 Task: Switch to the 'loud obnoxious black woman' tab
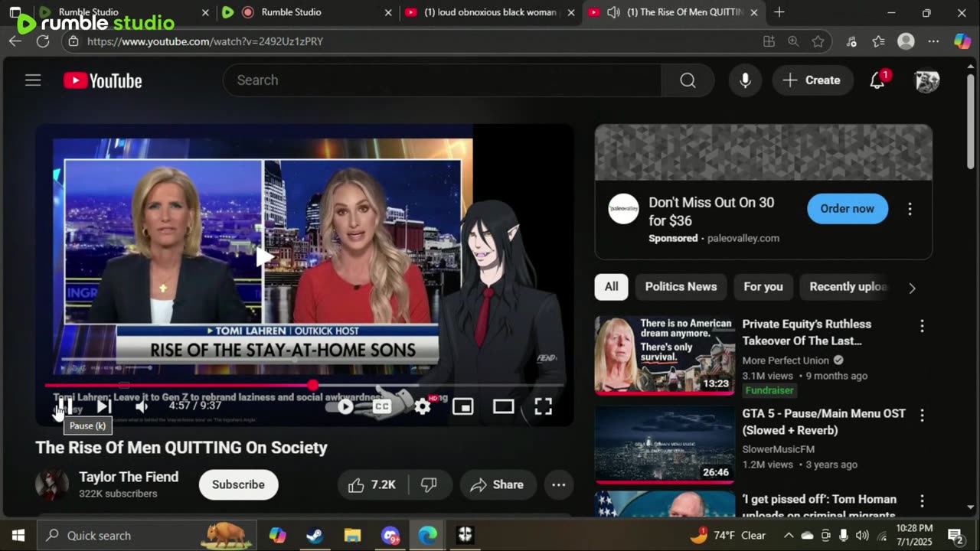click(x=490, y=12)
